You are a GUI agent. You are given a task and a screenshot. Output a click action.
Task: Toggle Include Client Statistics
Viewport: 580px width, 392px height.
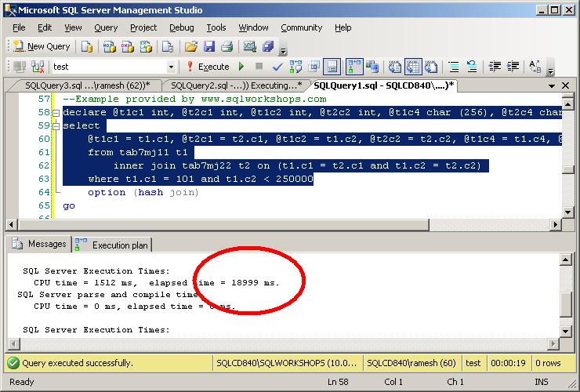372,67
